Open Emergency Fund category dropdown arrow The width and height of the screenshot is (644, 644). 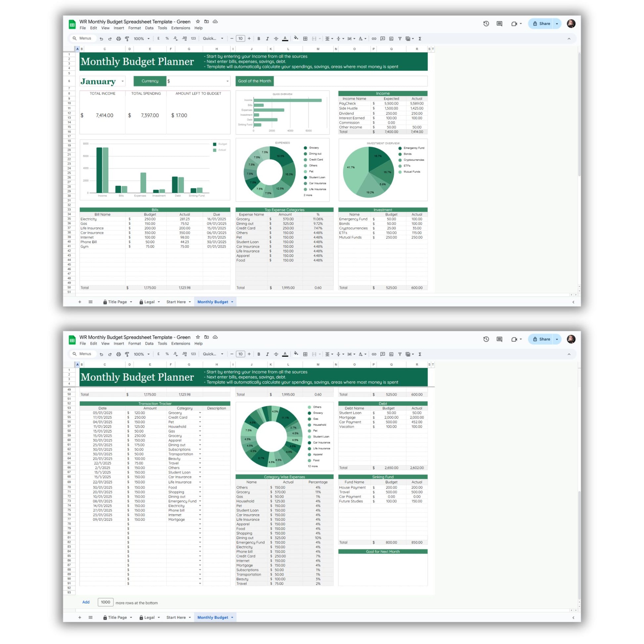[x=200, y=501]
